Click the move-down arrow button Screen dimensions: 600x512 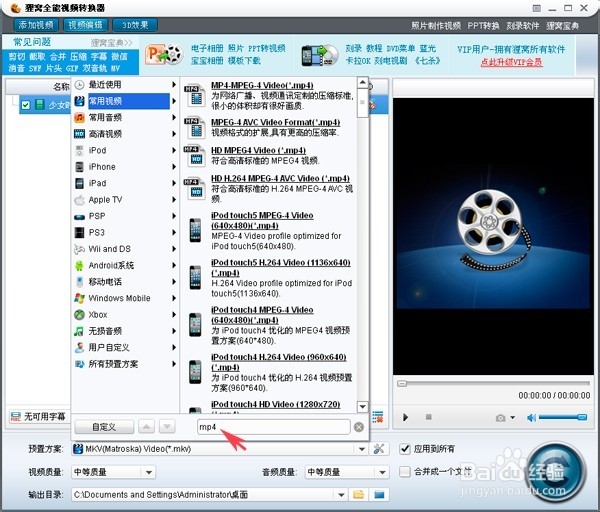pyautogui.click(x=167, y=427)
